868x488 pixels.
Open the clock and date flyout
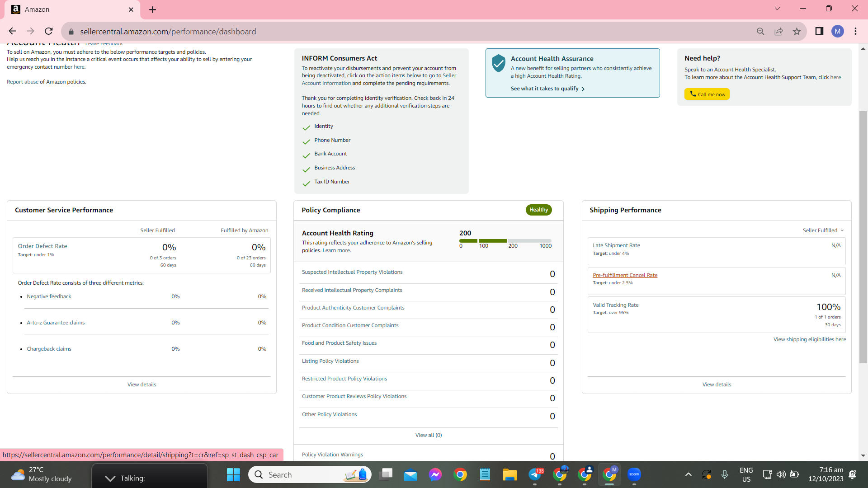coord(826,474)
